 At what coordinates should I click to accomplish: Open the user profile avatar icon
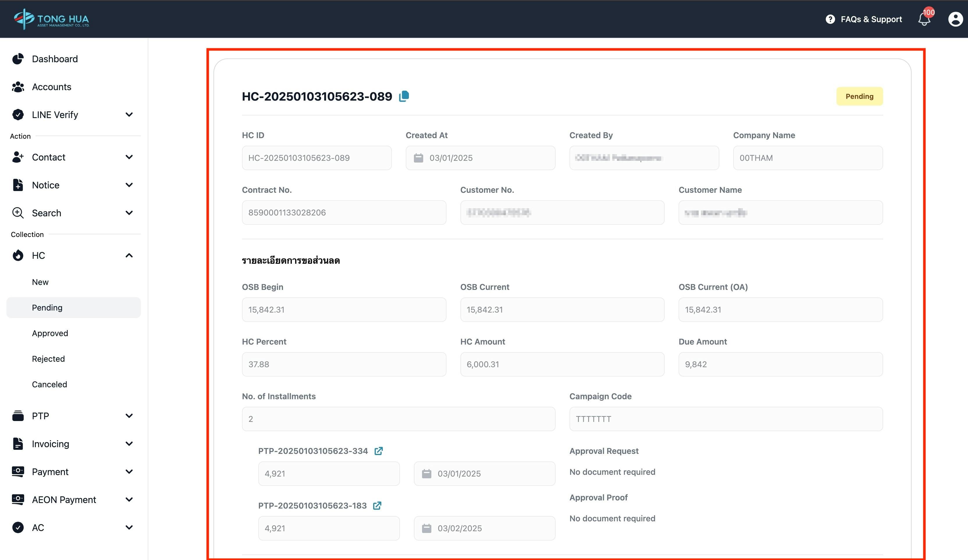[955, 19]
